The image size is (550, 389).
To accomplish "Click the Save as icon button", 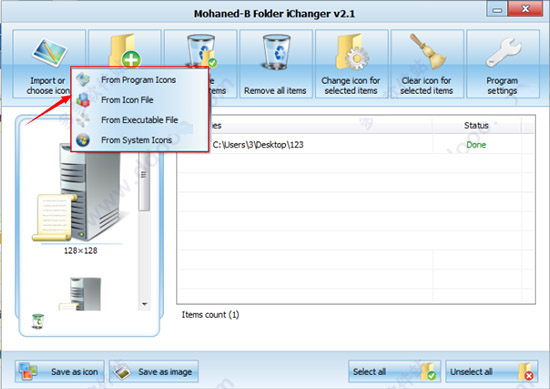I will pos(60,371).
